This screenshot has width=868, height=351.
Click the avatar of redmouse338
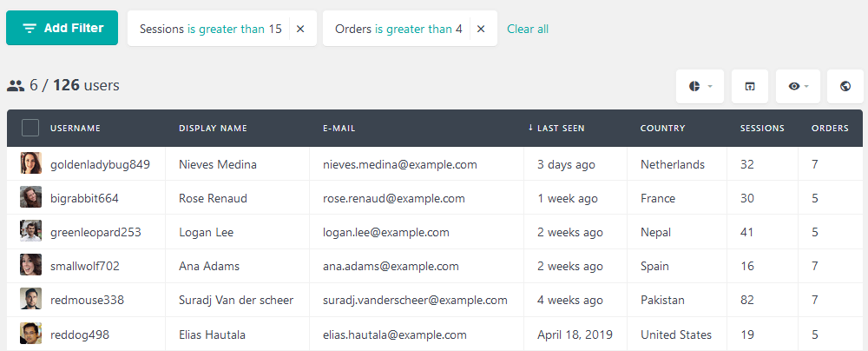[31, 300]
